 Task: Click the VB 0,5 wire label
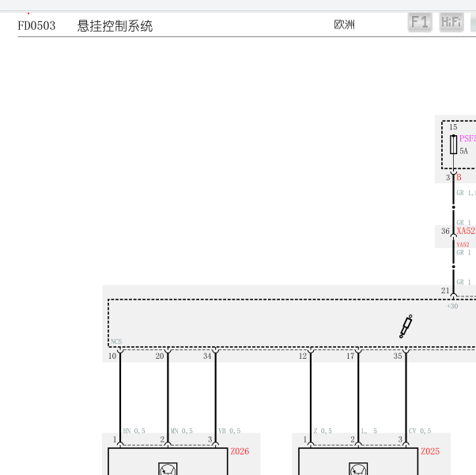[x=229, y=431]
